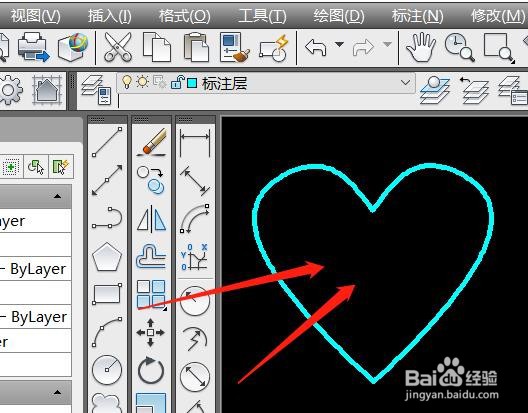
Task: Open the Undo history dropdown arrow
Action: click(339, 44)
